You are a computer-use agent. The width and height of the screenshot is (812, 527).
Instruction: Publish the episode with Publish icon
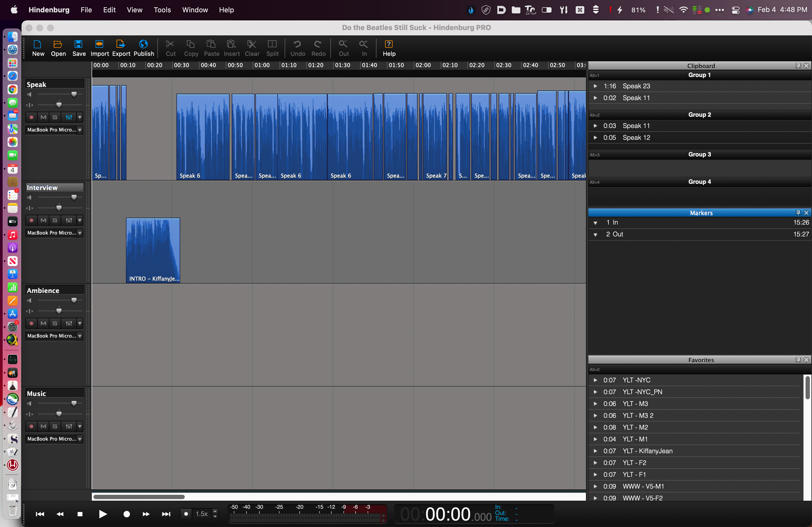[x=144, y=48]
